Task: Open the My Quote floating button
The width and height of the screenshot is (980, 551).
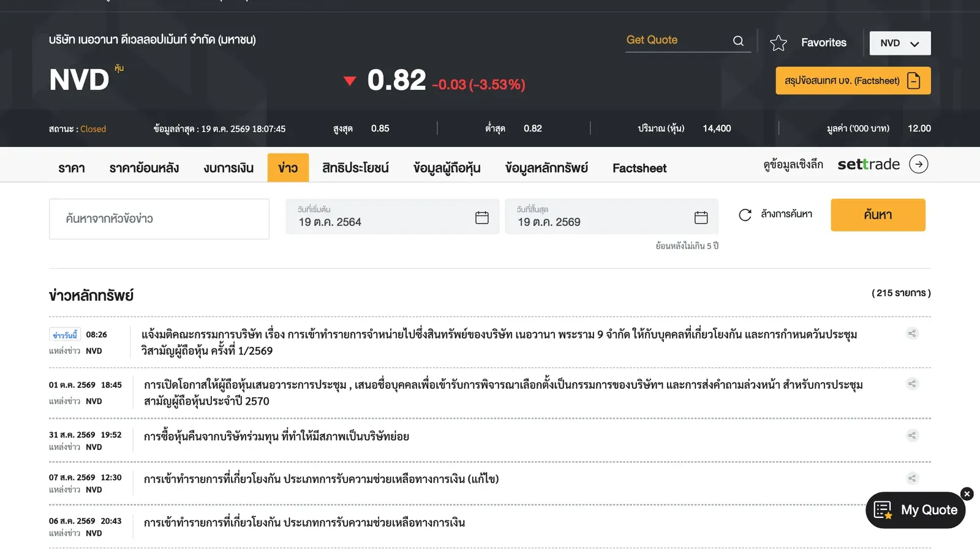Action: (916, 510)
